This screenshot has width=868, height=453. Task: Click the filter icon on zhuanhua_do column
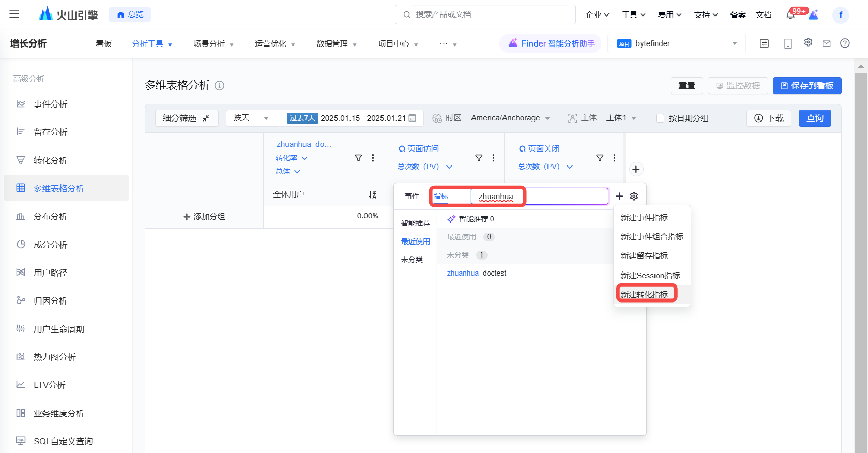click(x=358, y=158)
